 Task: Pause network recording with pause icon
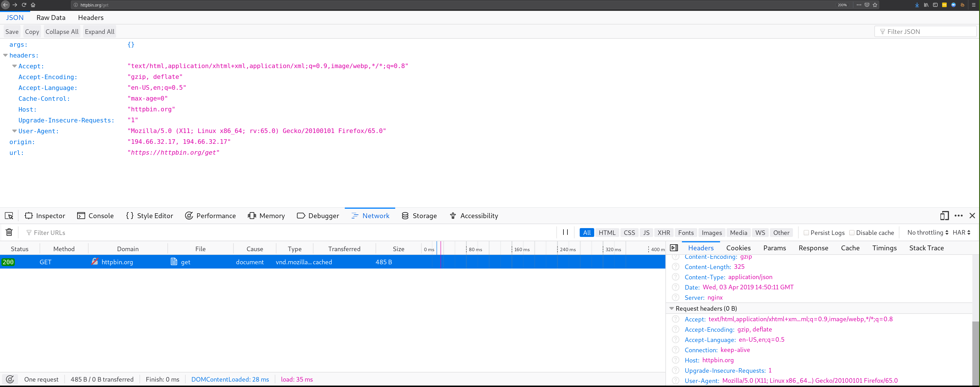[x=565, y=232]
